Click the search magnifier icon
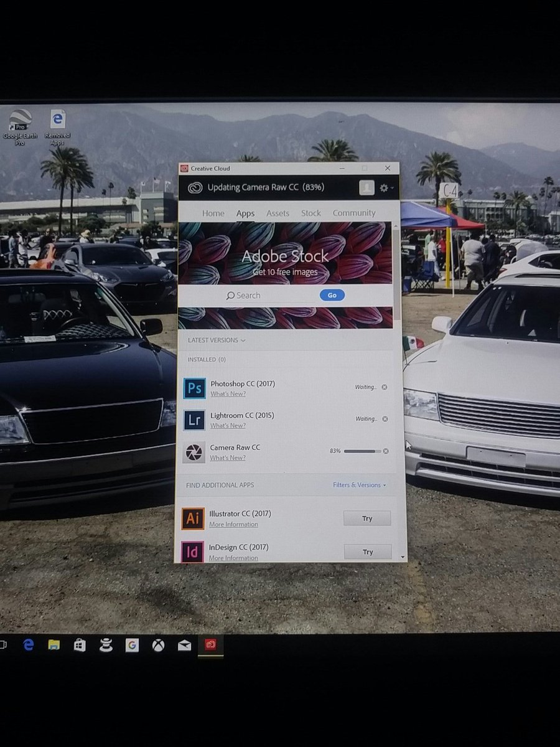This screenshot has height=747, width=560. click(x=230, y=295)
